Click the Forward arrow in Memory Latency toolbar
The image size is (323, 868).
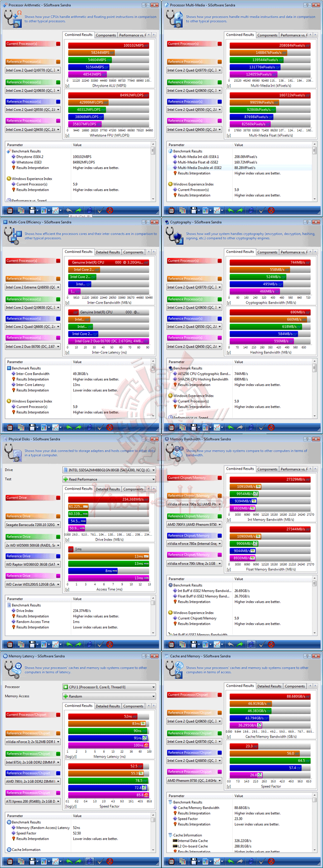click(79, 861)
